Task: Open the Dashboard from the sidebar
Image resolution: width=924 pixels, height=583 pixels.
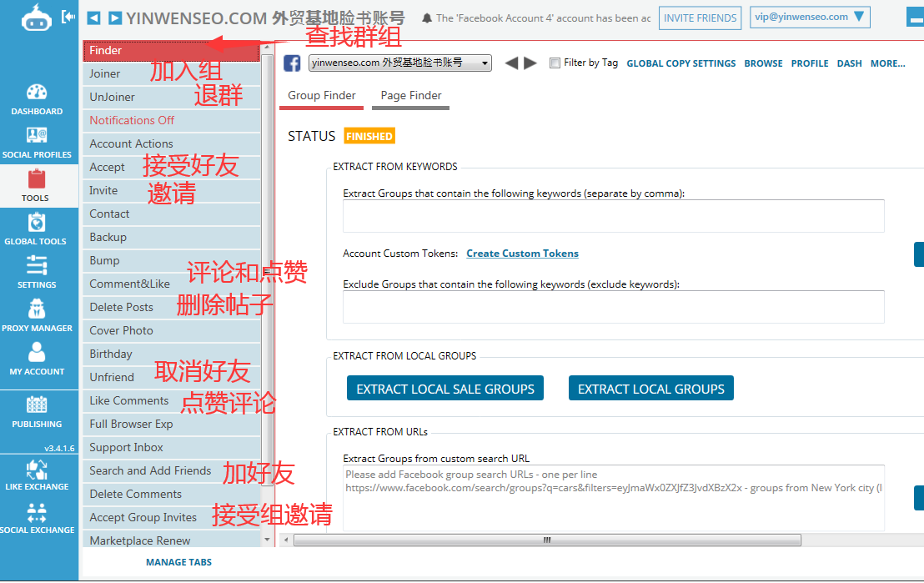Action: click(x=37, y=92)
